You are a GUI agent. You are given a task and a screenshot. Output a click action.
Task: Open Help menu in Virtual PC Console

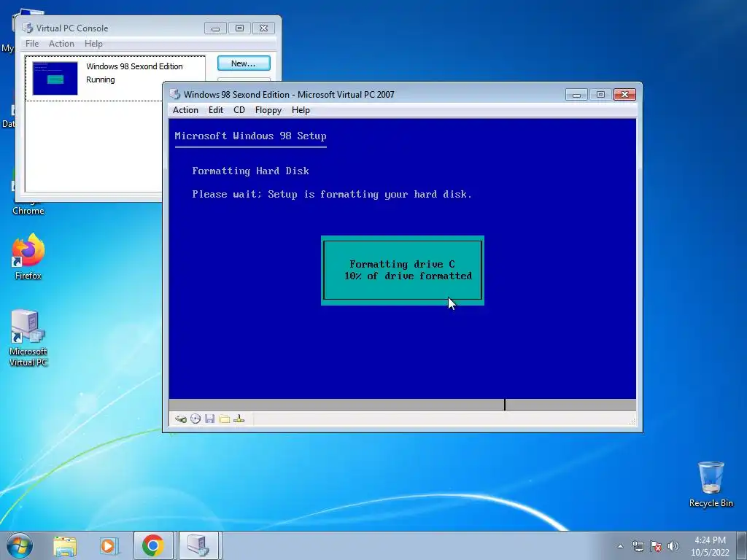pos(93,43)
